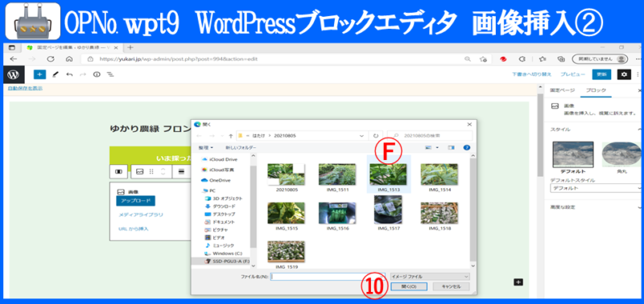
Task: Go up one folder in file dialog
Action: pyautogui.click(x=231, y=135)
